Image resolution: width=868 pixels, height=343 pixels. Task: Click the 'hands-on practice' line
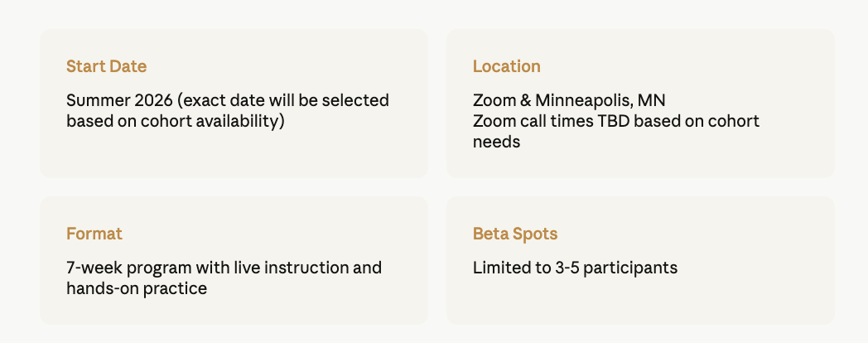point(137,288)
